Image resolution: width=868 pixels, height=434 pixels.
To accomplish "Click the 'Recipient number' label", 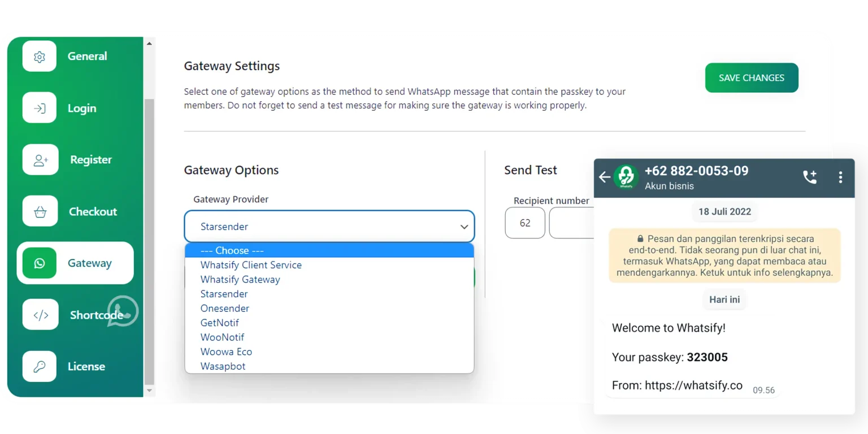I will pyautogui.click(x=552, y=201).
